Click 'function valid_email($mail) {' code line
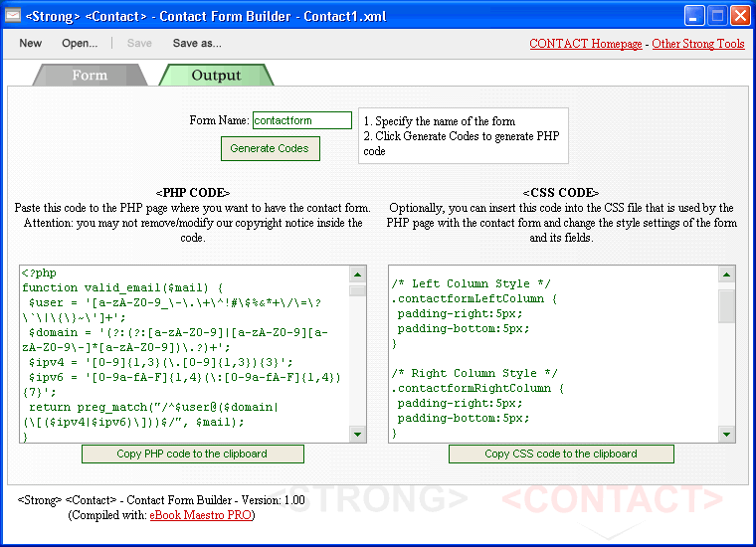Screen dimensions: 756x547 tap(122, 288)
